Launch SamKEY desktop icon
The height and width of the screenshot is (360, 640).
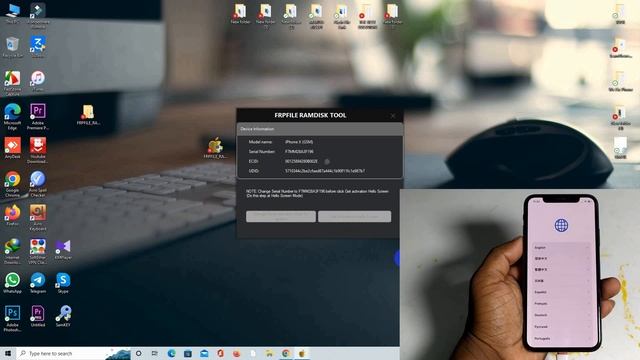pos(63,316)
